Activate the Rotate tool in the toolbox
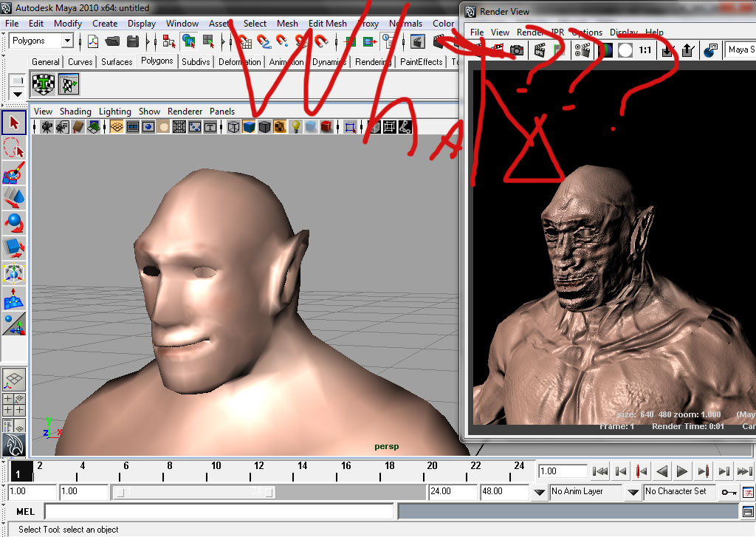This screenshot has height=537, width=756. [14, 222]
